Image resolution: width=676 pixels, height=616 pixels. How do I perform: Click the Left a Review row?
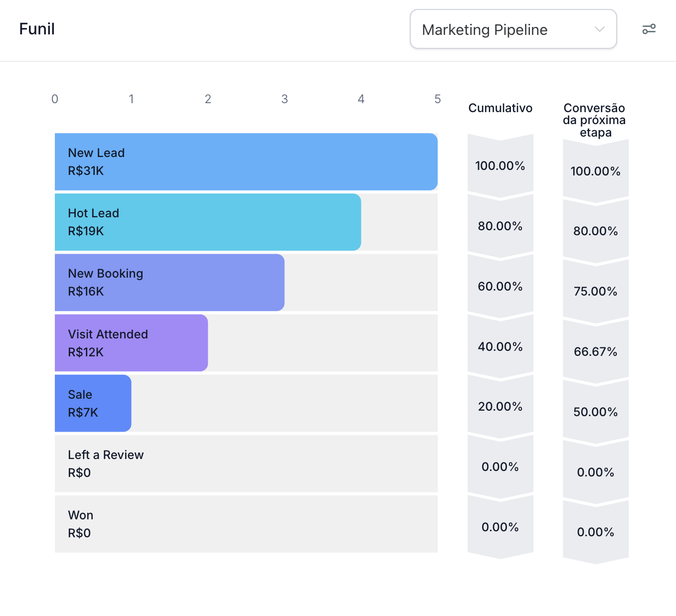[246, 463]
